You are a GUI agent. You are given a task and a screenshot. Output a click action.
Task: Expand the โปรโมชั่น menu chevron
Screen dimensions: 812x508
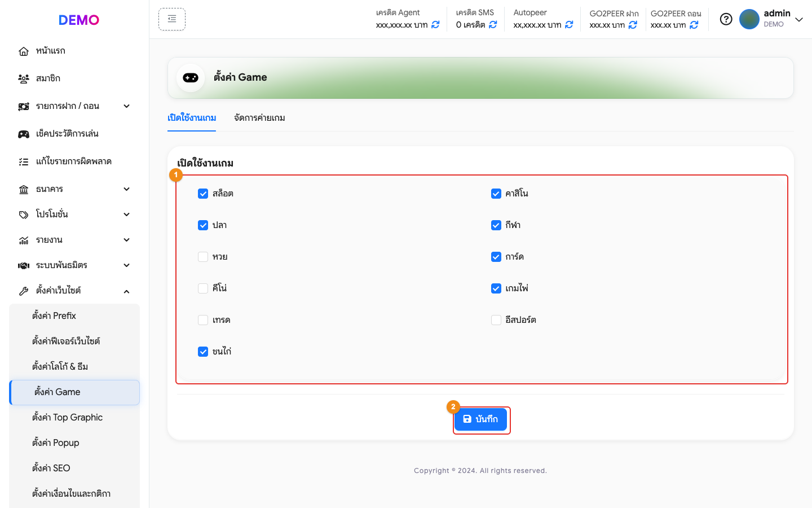click(x=127, y=214)
